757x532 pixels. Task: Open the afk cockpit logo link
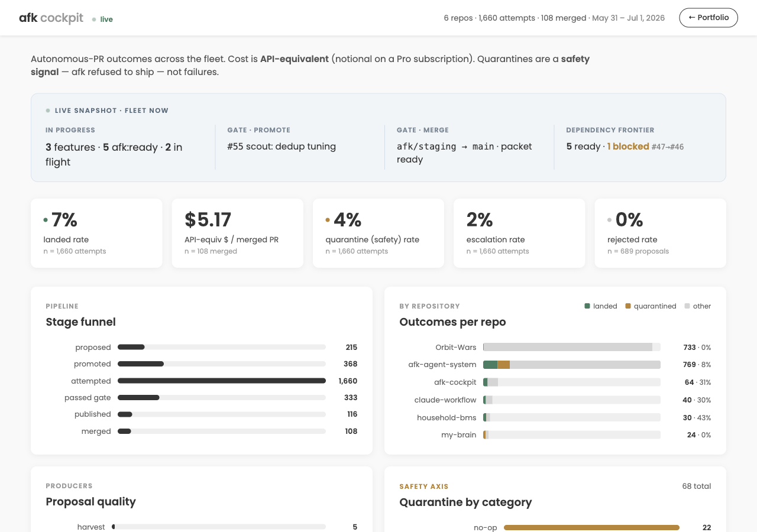tap(51, 18)
